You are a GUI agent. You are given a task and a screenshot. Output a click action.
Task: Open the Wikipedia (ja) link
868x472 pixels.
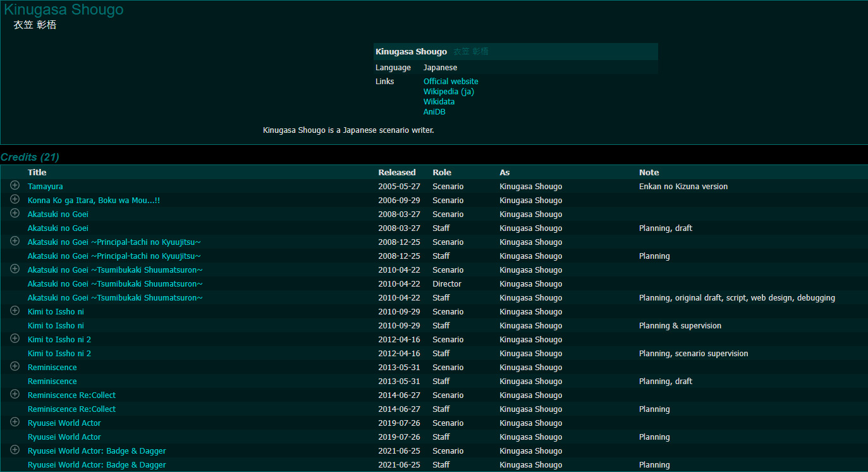pos(448,92)
